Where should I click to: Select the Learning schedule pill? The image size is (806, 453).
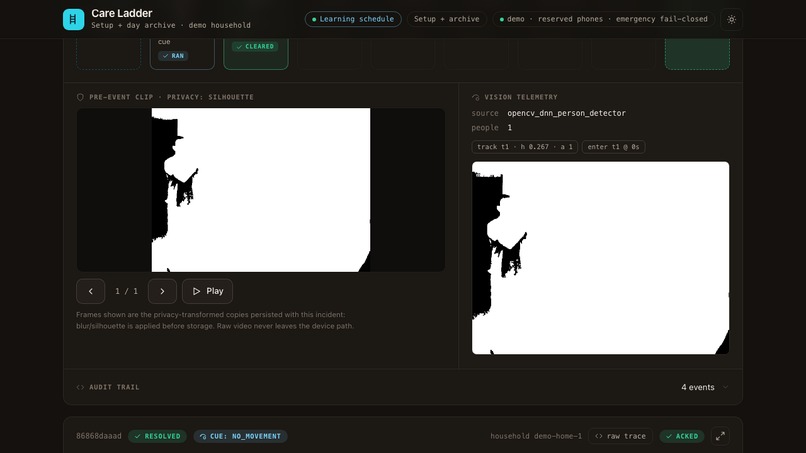(x=353, y=19)
